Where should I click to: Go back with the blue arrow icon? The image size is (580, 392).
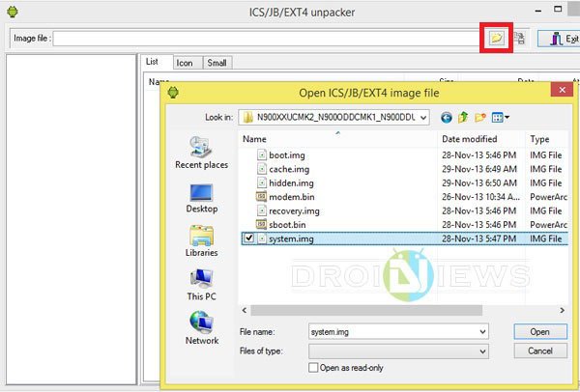[446, 118]
